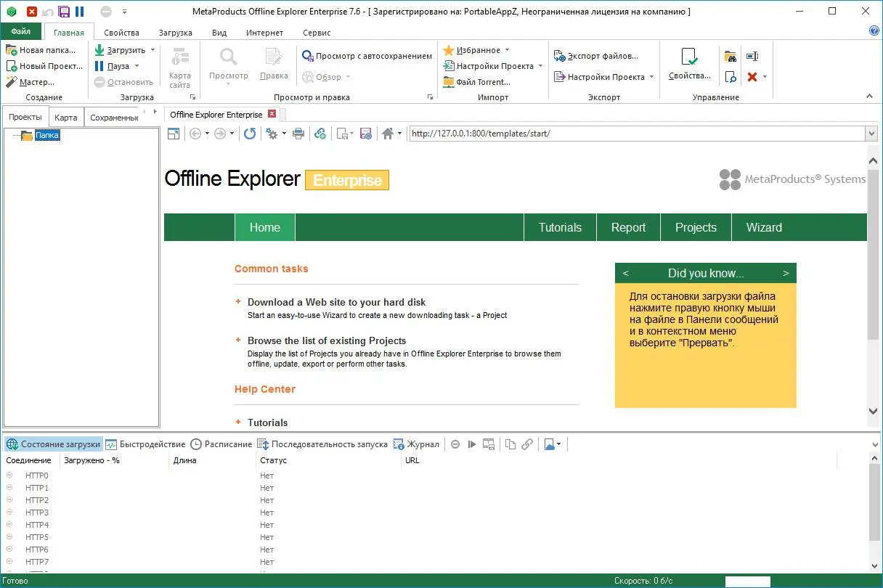Click the copy icon in bottom panel toolbar
Screen dimensions: 883x588
point(510,444)
